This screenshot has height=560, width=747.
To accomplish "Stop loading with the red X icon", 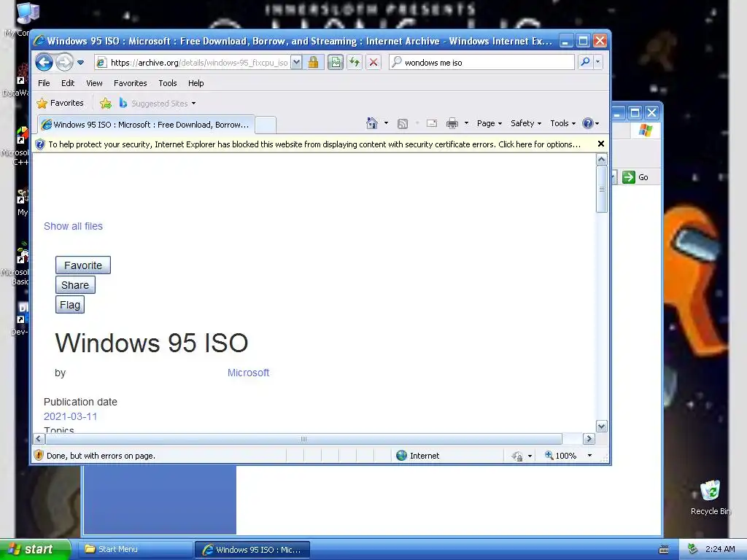I will pyautogui.click(x=373, y=63).
